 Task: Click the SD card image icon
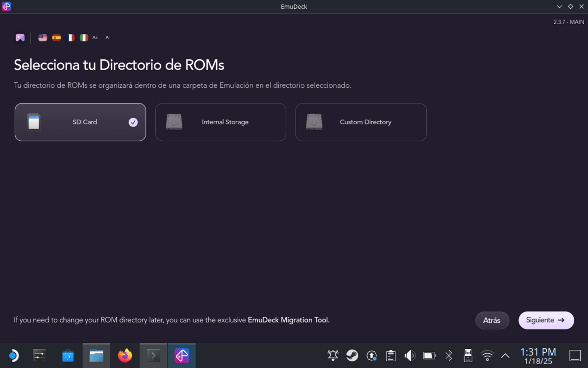coord(33,122)
